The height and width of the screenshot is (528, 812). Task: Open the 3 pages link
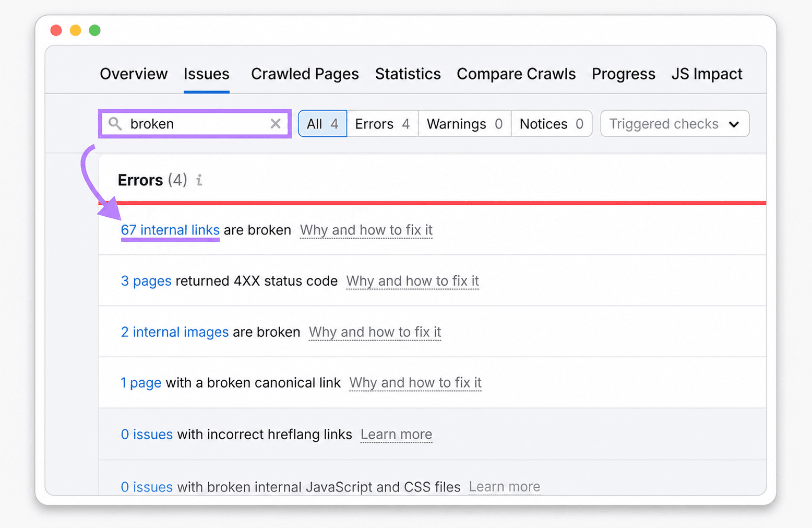click(x=146, y=281)
